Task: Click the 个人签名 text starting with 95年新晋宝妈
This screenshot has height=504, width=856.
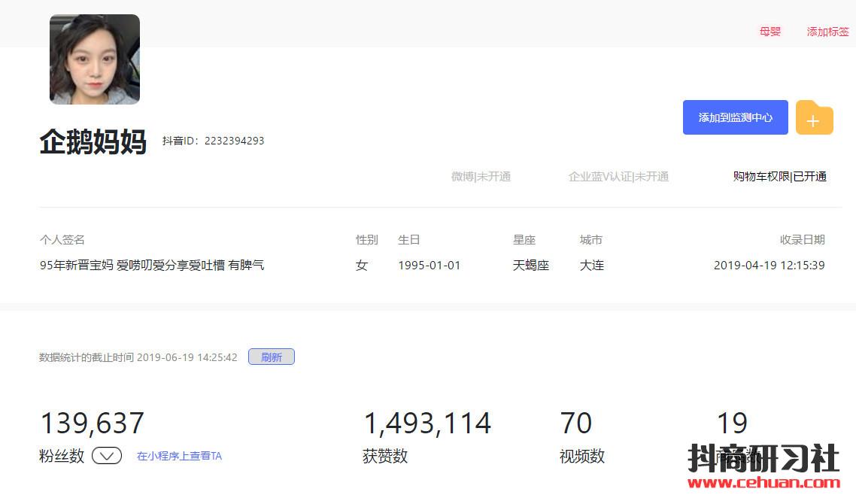Action: pyautogui.click(x=152, y=266)
